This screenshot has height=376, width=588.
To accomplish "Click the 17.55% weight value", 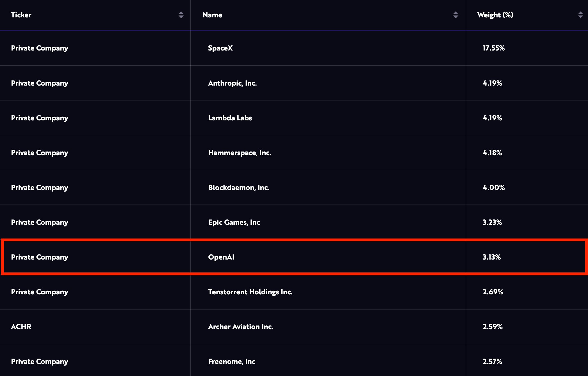I will (x=494, y=48).
